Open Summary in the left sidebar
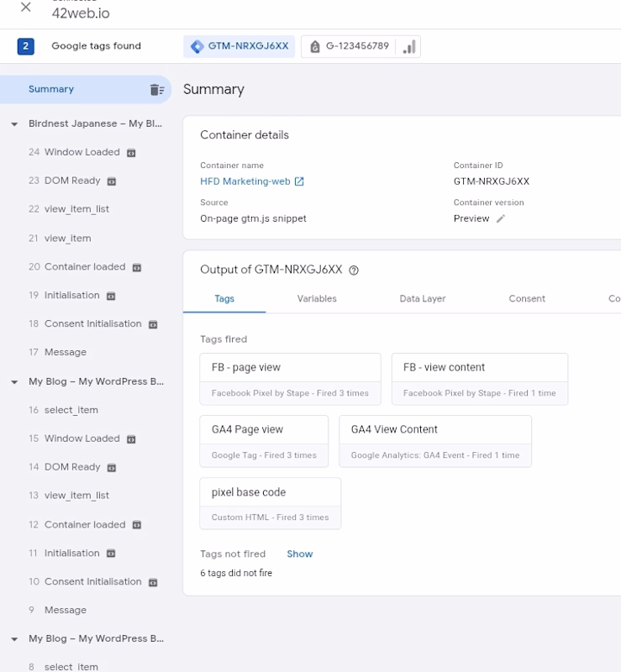621x672 pixels. (86, 89)
